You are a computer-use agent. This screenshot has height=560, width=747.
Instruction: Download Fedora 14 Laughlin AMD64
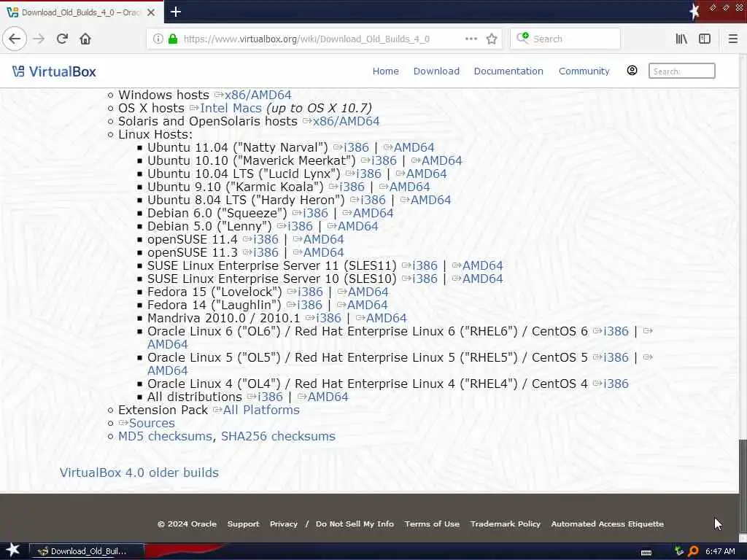point(368,305)
